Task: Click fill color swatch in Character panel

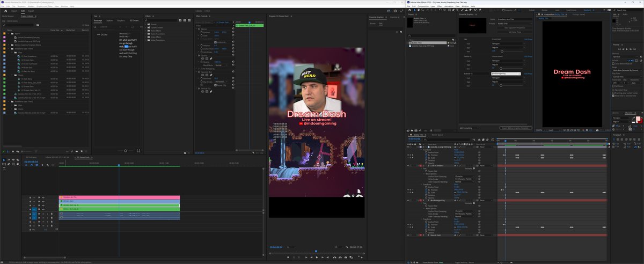Action: pyautogui.click(x=638, y=118)
